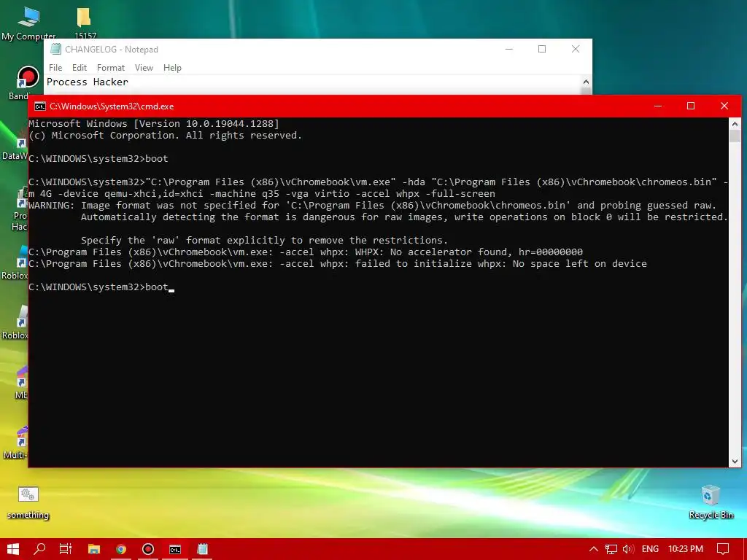
Task: Open the 10:23 PM clock
Action: pos(686,549)
